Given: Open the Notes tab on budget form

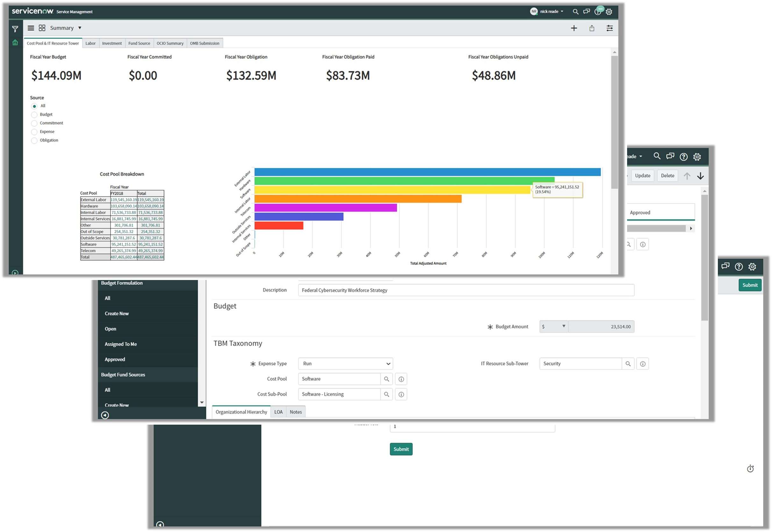Looking at the screenshot, I should [x=296, y=413].
